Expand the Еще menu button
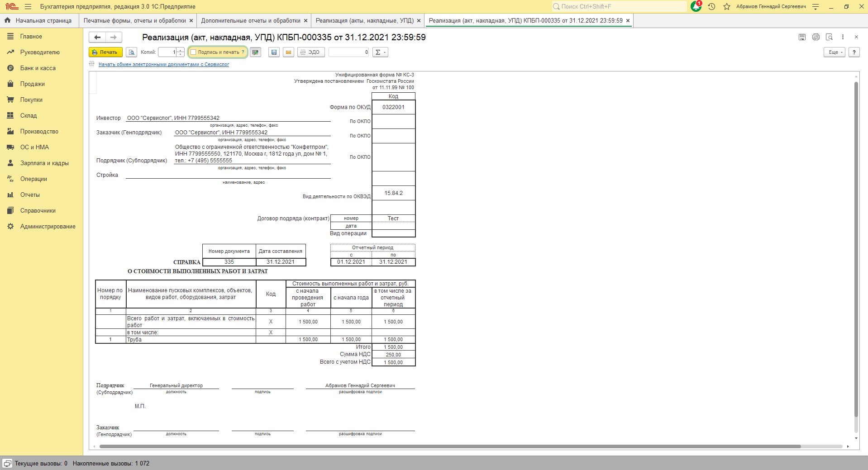Viewport: 868px width, 470px height. tap(835, 52)
